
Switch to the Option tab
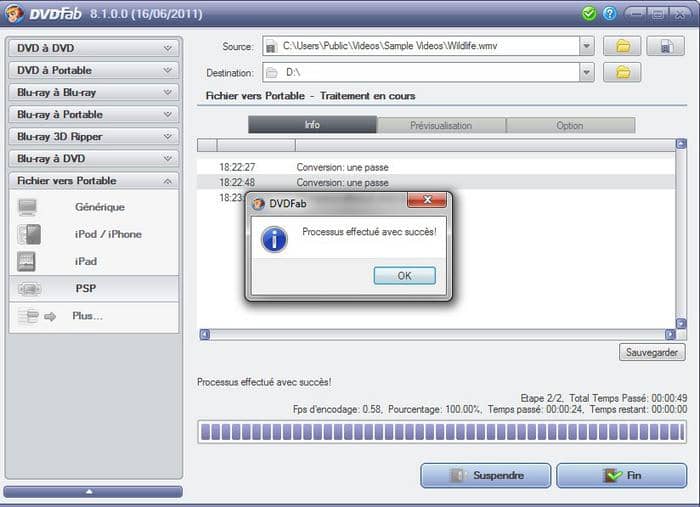pos(570,125)
